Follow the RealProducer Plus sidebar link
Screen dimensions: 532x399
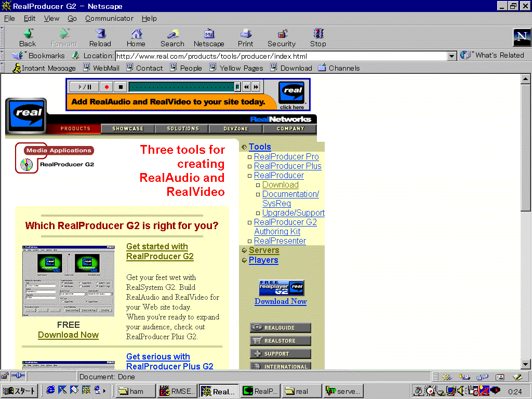[x=288, y=166]
